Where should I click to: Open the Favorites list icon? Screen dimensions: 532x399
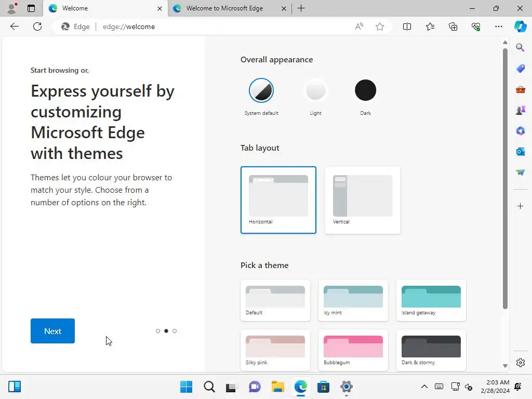coord(430,26)
